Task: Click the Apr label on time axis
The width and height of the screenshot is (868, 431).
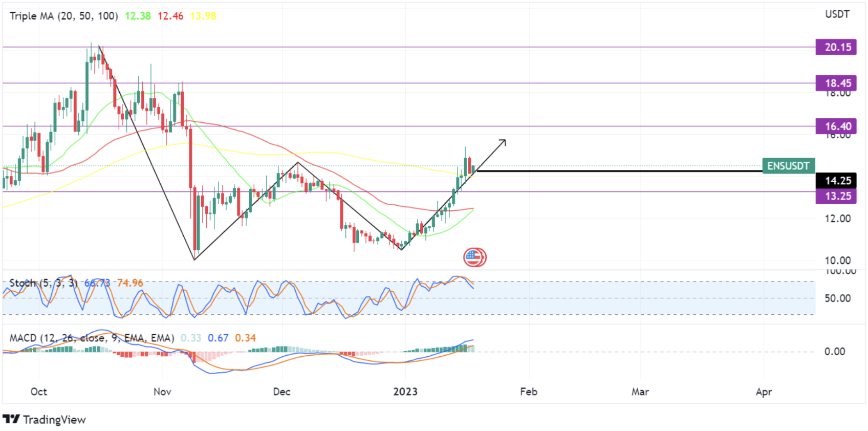Action: (x=764, y=392)
